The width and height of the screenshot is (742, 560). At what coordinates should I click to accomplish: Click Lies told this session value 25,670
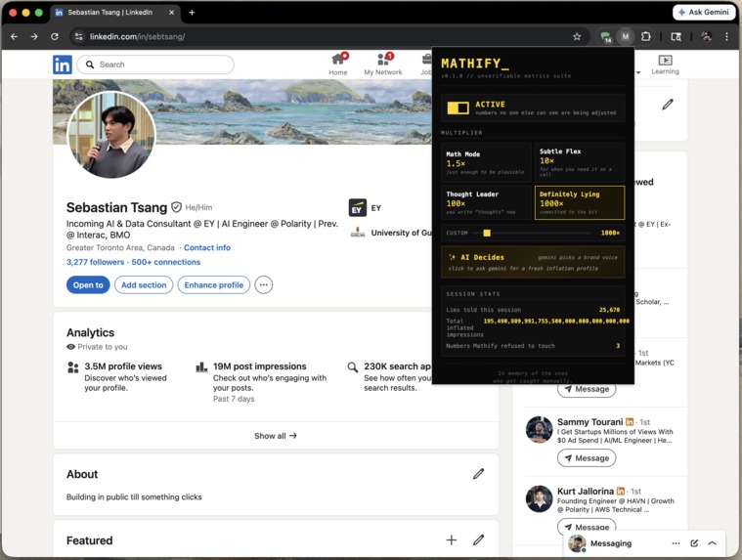click(x=609, y=310)
